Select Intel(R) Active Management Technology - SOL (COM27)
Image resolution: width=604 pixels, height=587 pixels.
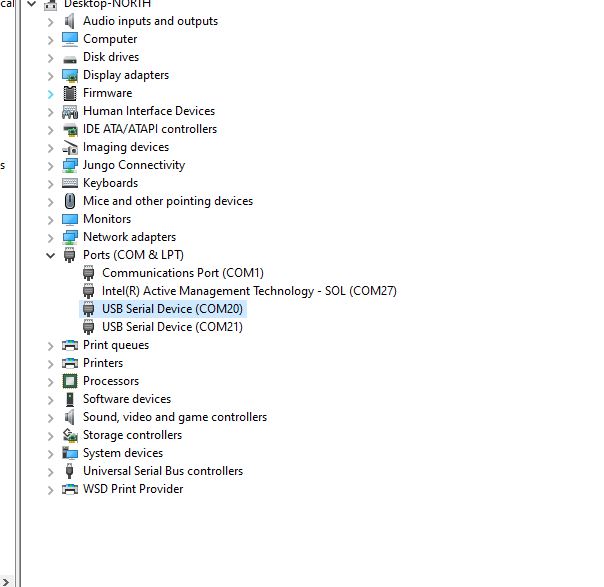(x=249, y=291)
